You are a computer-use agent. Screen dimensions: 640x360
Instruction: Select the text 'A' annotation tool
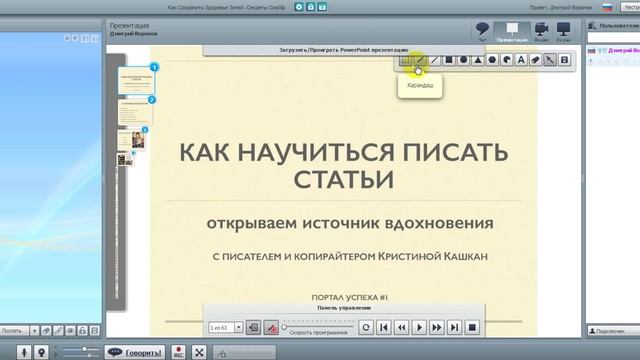[x=521, y=60]
